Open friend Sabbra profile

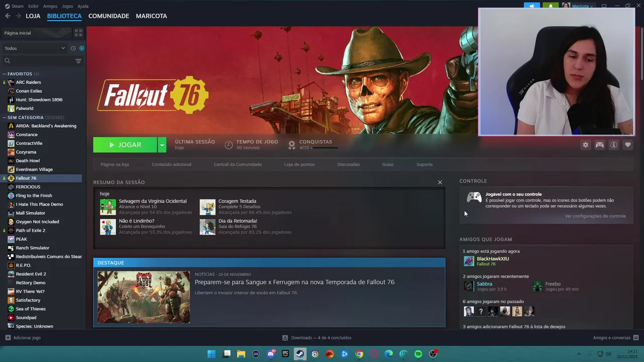coord(485,284)
